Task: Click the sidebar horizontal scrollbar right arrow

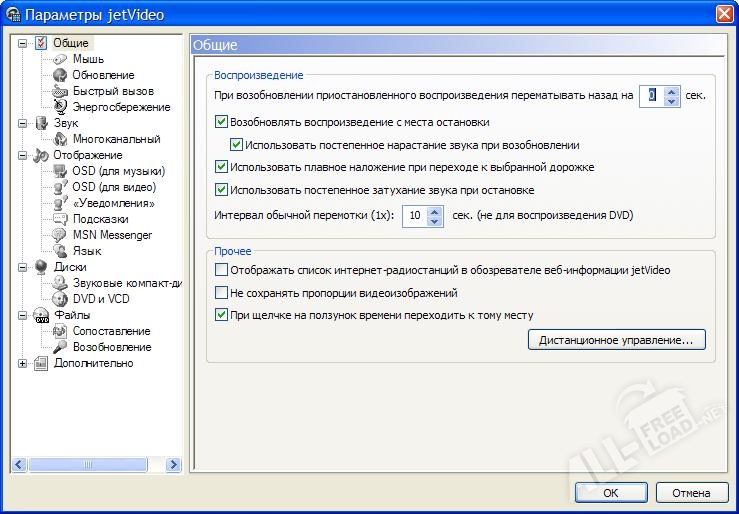Action: click(173, 464)
